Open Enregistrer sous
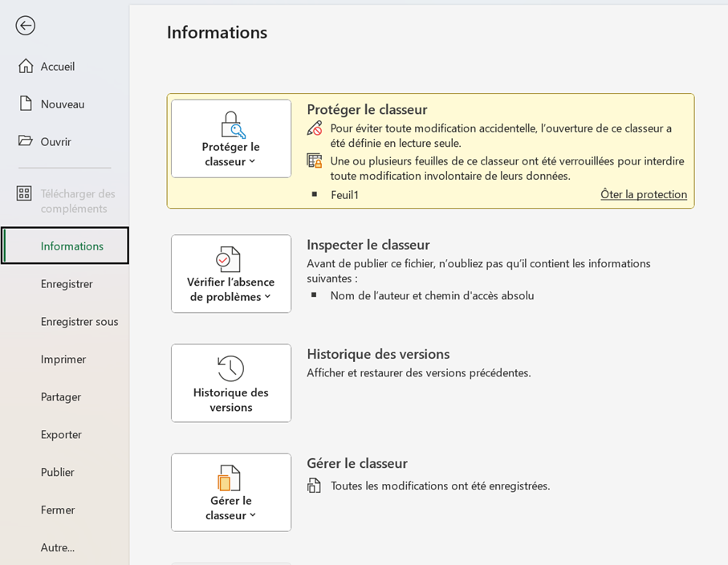Viewport: 728px width, 565px height. point(64,321)
